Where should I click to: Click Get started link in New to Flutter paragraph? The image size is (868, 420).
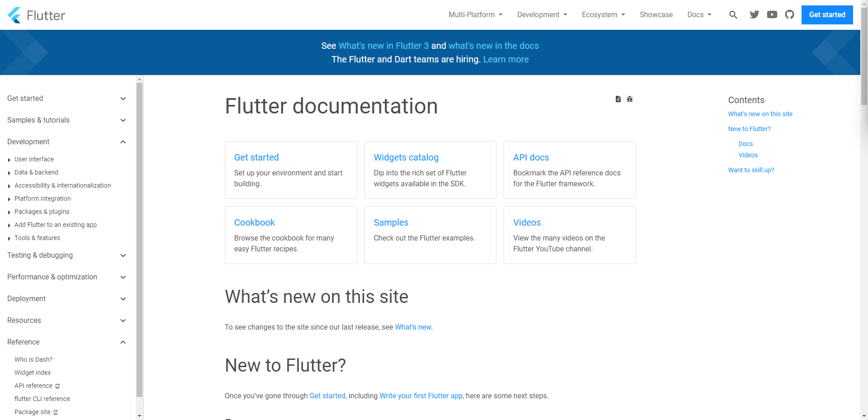point(327,396)
